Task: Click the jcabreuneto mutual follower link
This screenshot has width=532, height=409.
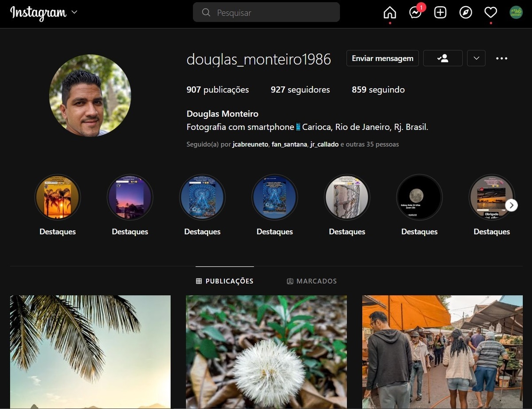Action: pyautogui.click(x=250, y=145)
